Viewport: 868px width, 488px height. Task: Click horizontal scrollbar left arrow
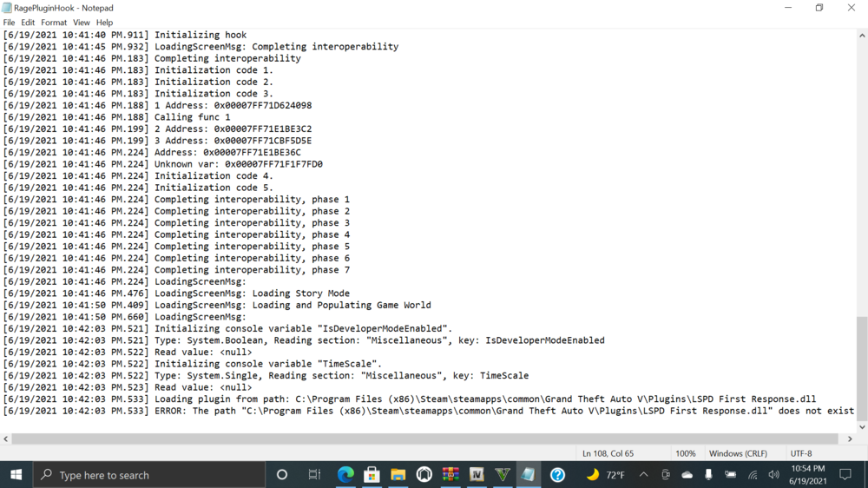5,439
